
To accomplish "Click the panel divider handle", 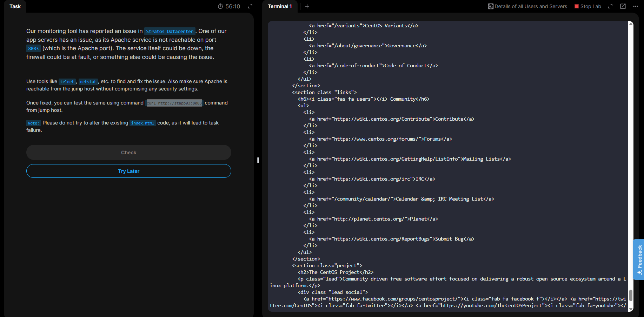I will 258,160.
